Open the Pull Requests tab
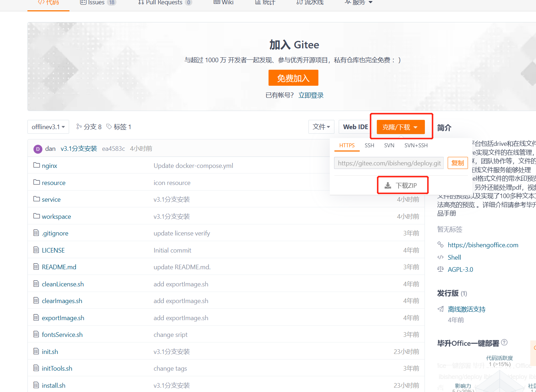The width and height of the screenshot is (536, 392). point(165,3)
